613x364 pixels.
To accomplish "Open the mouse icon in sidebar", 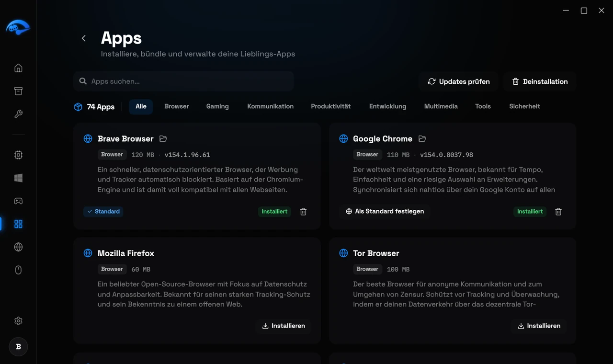I will (18, 270).
